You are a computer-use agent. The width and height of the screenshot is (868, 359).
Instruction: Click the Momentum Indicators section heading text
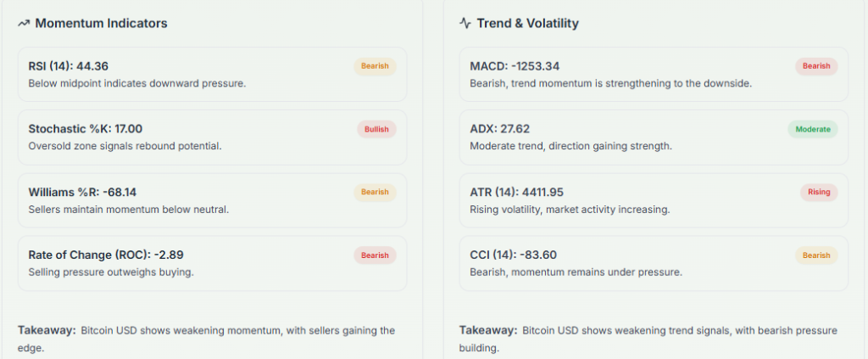pos(102,24)
